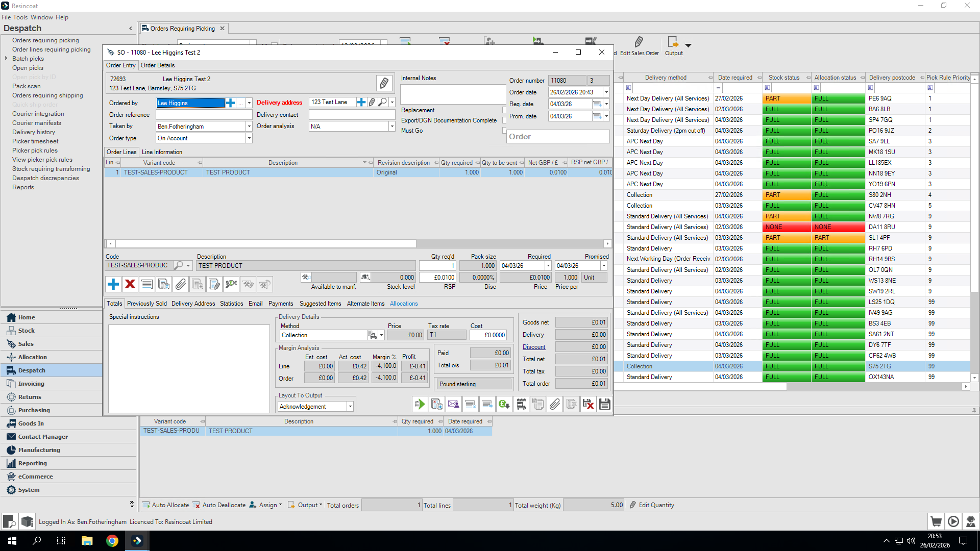Screen dimensions: 980x551
Task: Click the delivery address search magnifier icon
Action: (x=382, y=103)
